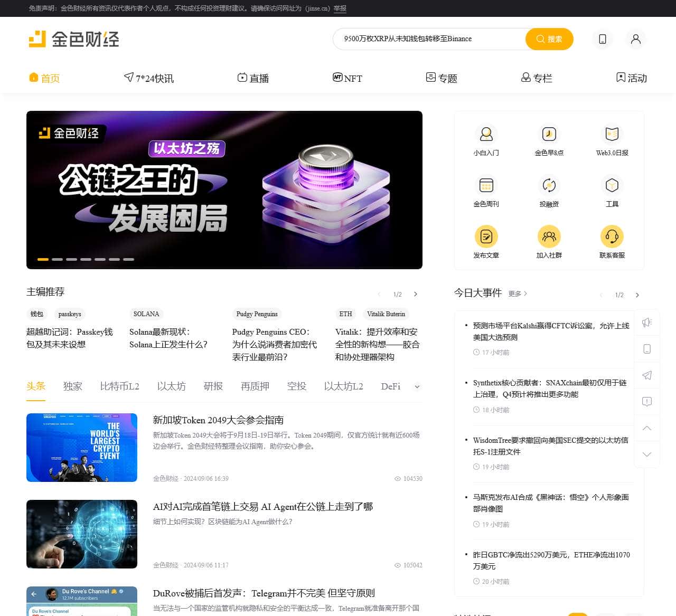Open news 马斯克发布AI合成《黑神话：悟空》
The image size is (676, 616).
(551, 503)
